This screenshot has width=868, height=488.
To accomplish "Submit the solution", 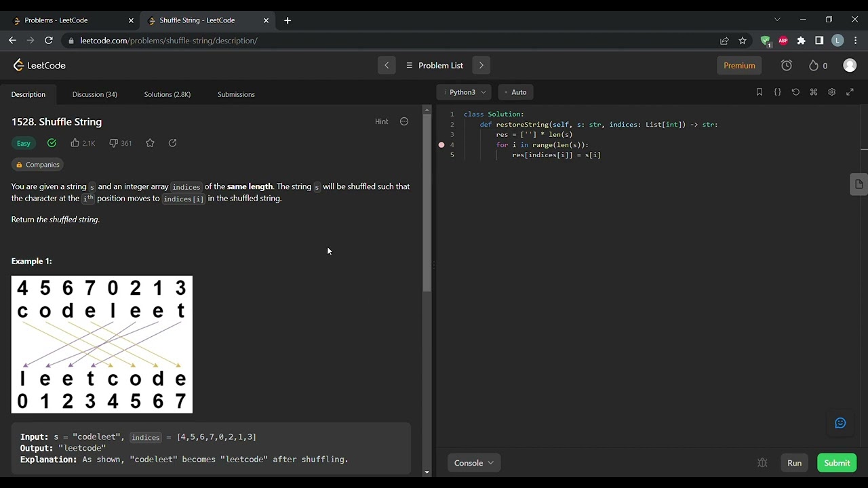I will pos(837,463).
